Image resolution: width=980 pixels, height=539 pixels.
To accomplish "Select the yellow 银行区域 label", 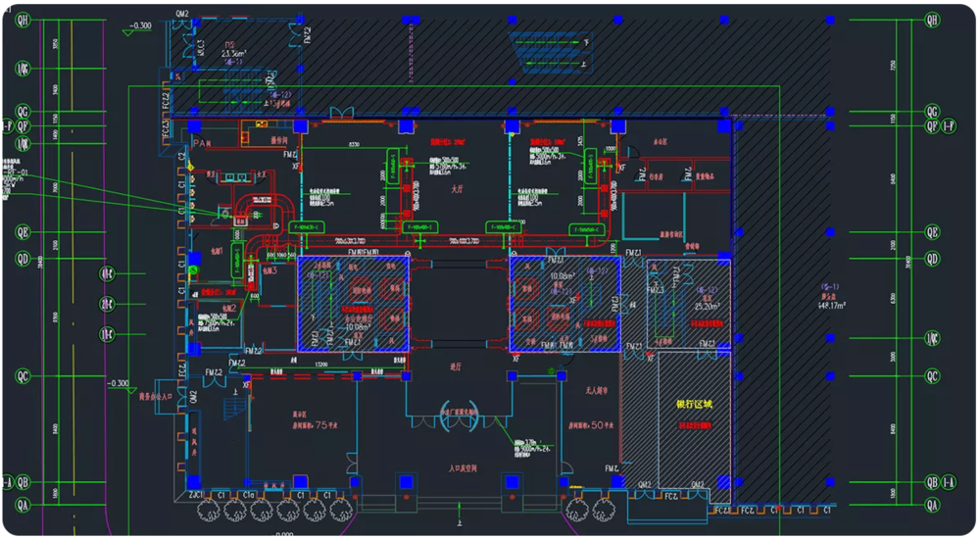I will (694, 404).
